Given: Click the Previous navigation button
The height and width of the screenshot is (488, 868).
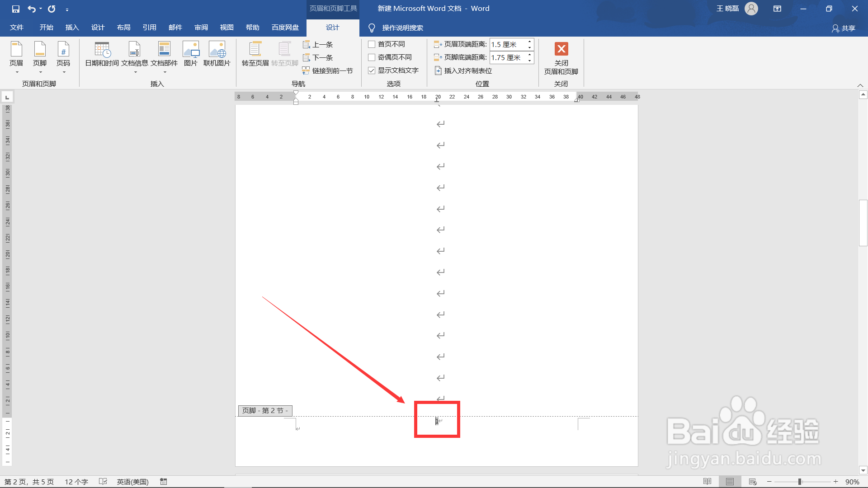Looking at the screenshot, I should point(318,44).
